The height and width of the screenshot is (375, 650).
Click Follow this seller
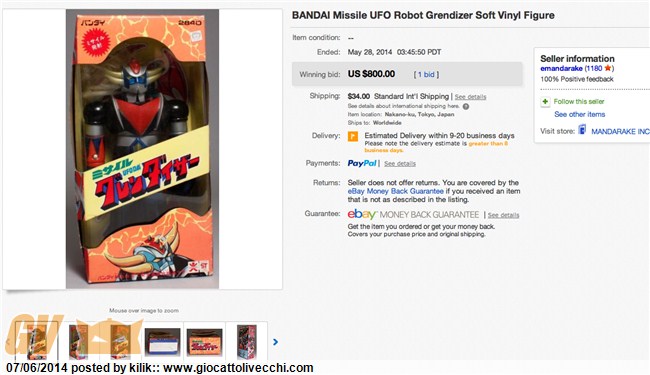click(579, 102)
